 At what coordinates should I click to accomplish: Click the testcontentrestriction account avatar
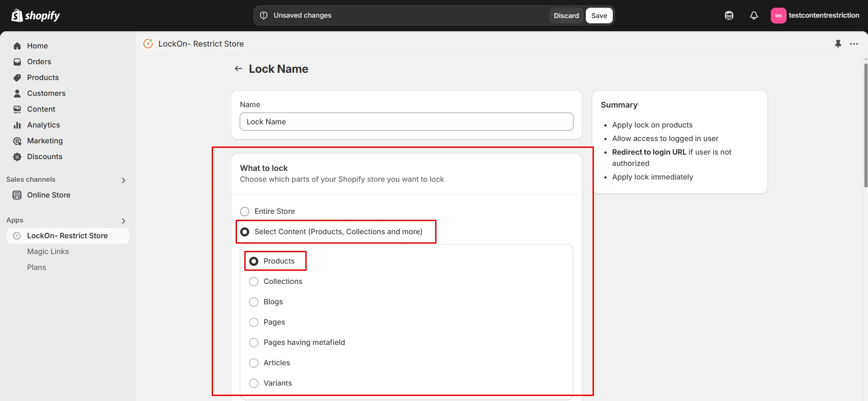coord(778,15)
